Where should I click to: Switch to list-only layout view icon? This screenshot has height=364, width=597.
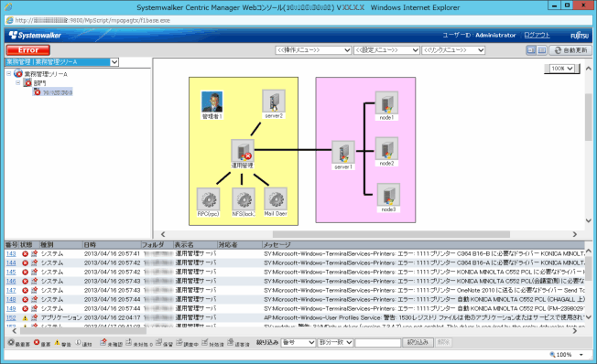pyautogui.click(x=542, y=50)
